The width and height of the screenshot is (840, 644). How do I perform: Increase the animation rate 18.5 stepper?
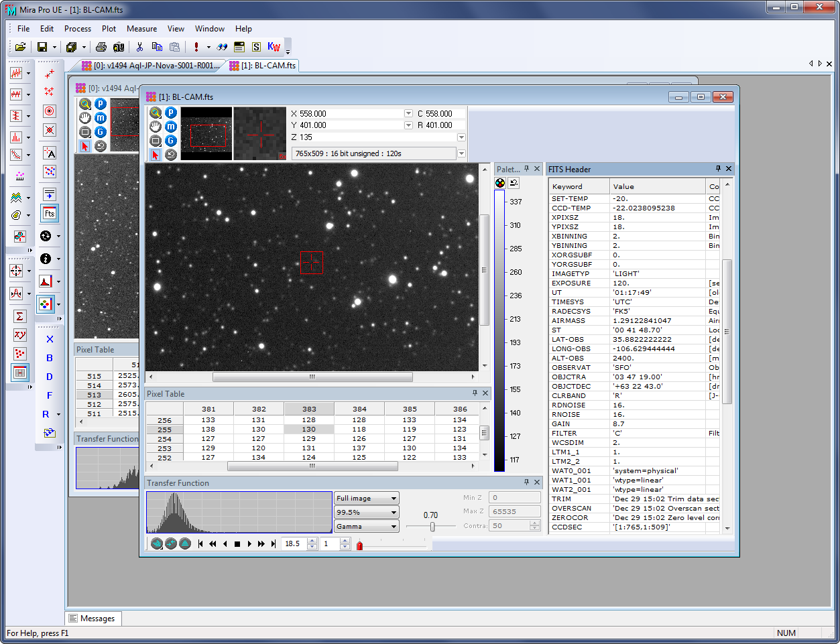312,541
